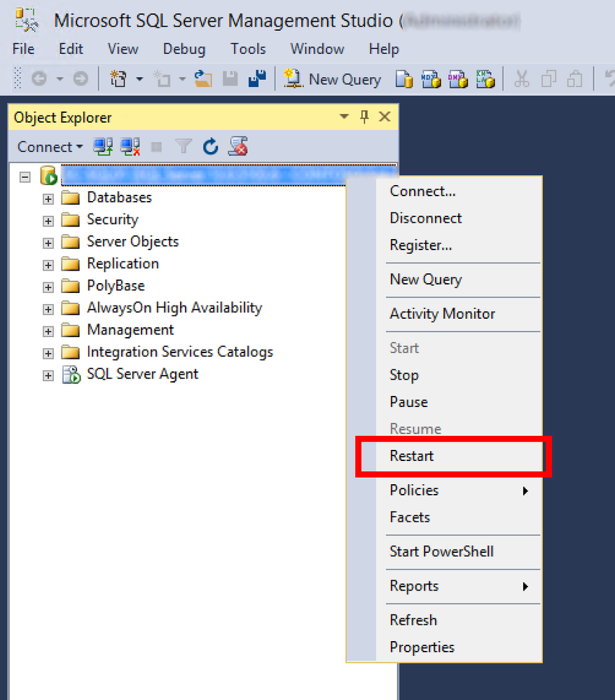Select the server instance icon in the tree
Screen dimensions: 615x700
click(48, 176)
